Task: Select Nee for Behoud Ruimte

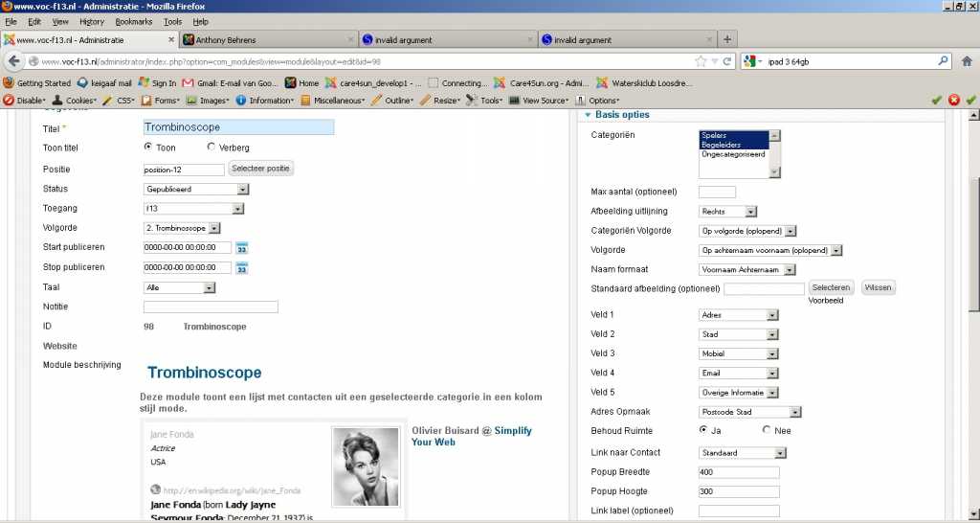Action: tap(767, 431)
